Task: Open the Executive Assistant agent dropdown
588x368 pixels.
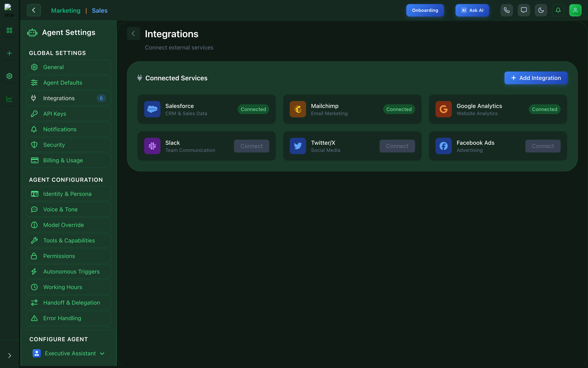Action: (69, 353)
